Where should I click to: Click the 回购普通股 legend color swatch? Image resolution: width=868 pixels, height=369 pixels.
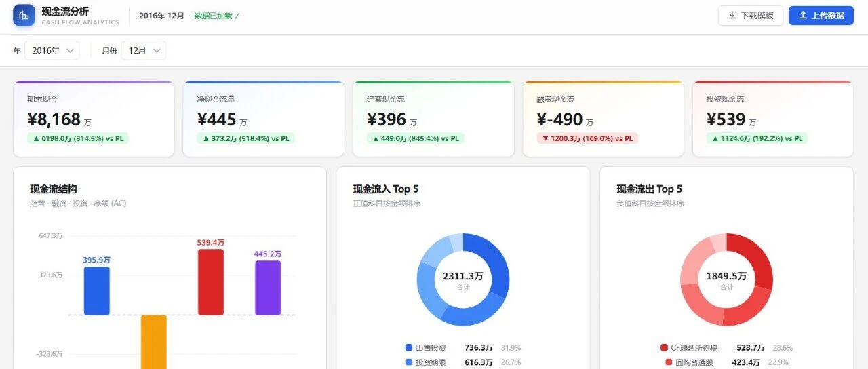pos(669,362)
